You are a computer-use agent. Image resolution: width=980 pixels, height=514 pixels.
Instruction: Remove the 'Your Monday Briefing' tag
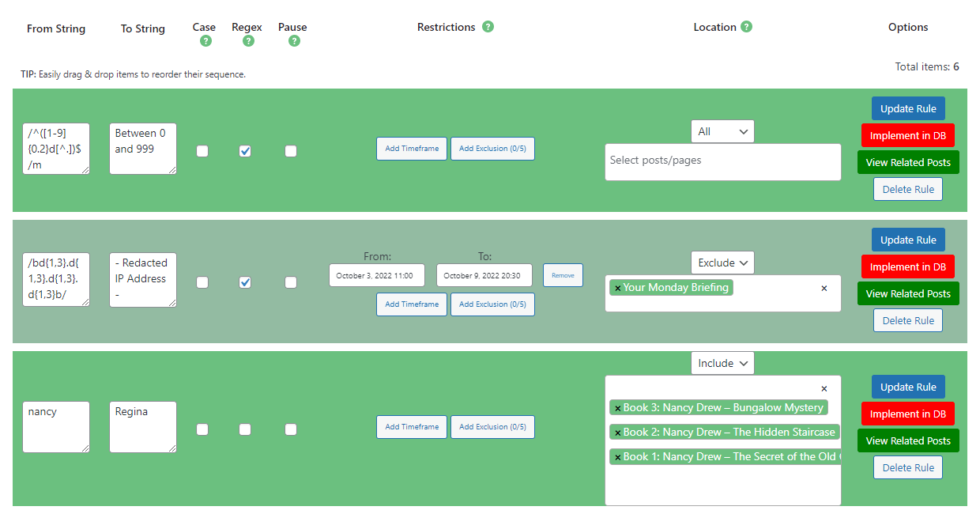pyautogui.click(x=618, y=288)
